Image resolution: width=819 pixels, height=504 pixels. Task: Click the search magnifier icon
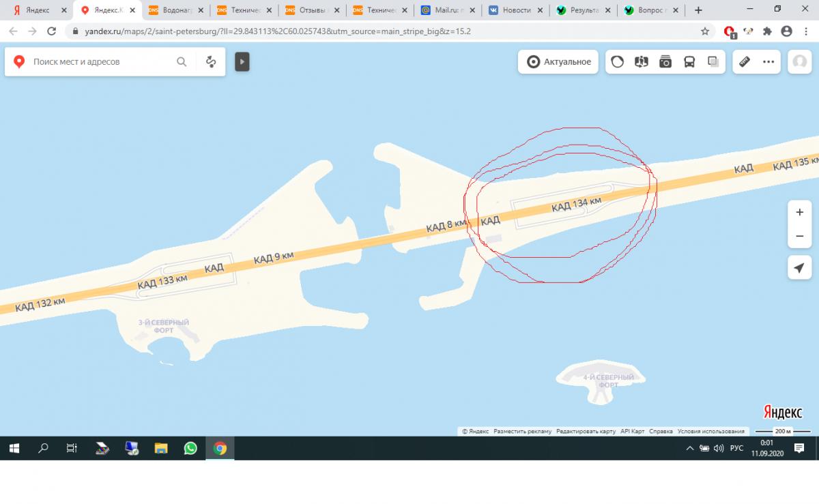click(182, 62)
